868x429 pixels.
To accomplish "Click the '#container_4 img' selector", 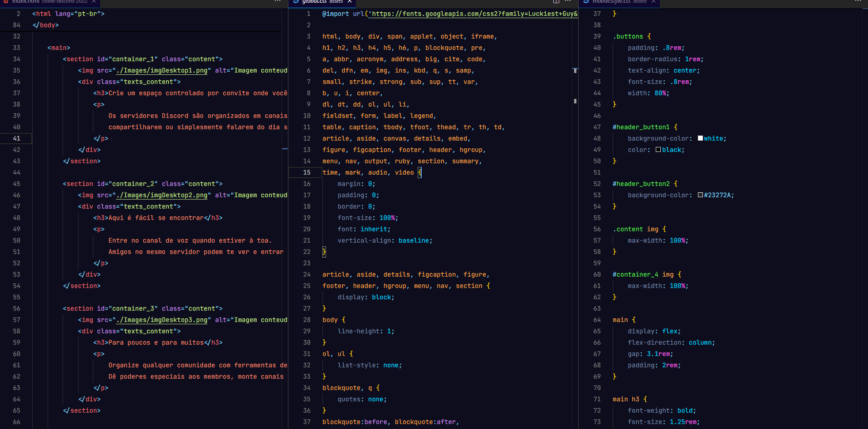I will point(643,274).
